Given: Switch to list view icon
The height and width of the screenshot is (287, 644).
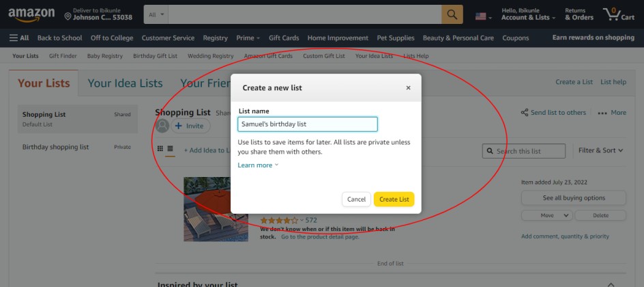Looking at the screenshot, I should (x=170, y=148).
